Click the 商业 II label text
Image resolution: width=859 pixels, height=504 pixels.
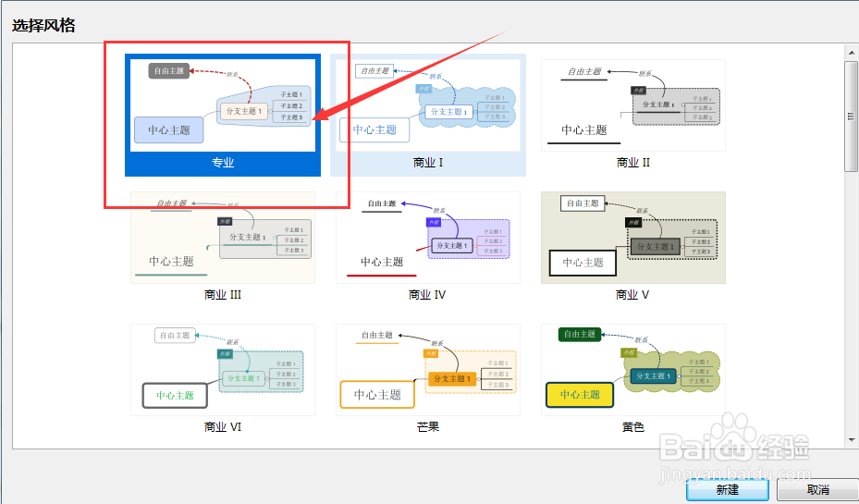click(x=633, y=163)
